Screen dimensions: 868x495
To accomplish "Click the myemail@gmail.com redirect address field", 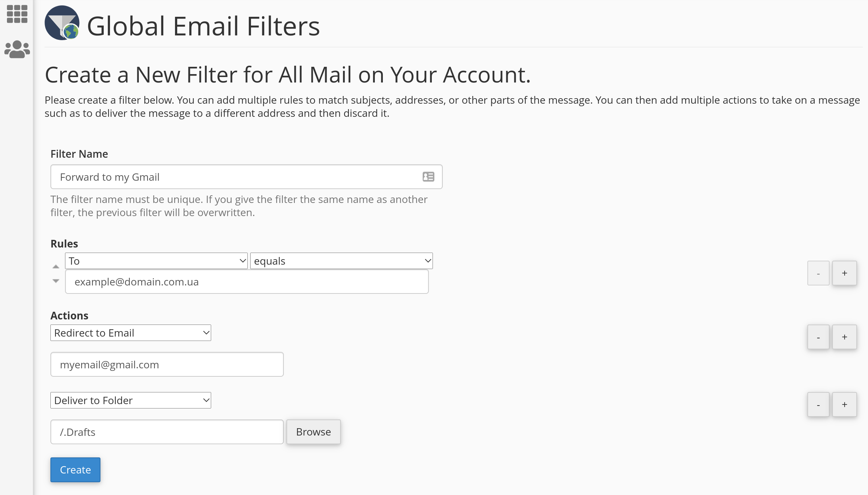I will 167,365.
